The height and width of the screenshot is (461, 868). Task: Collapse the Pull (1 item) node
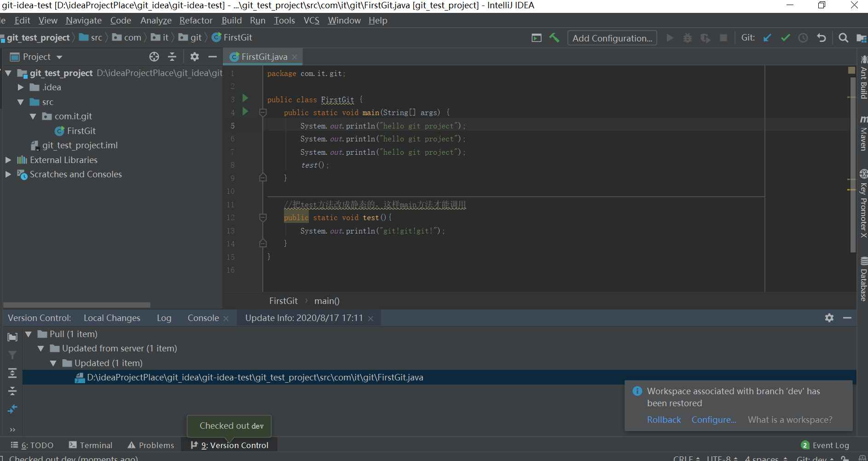29,334
